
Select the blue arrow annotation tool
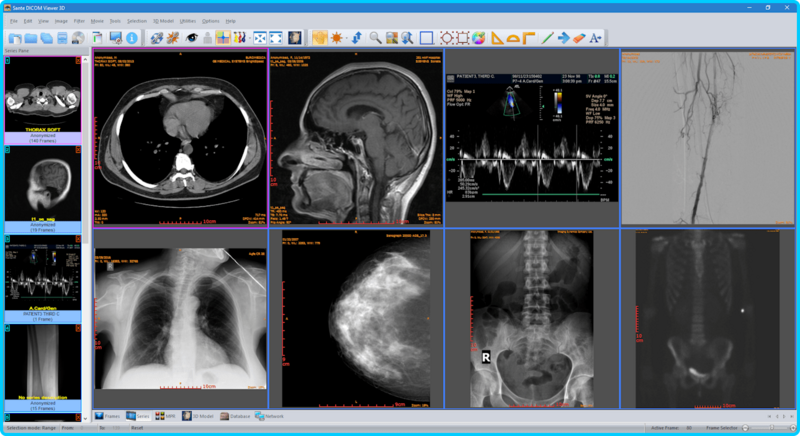pyautogui.click(x=563, y=38)
